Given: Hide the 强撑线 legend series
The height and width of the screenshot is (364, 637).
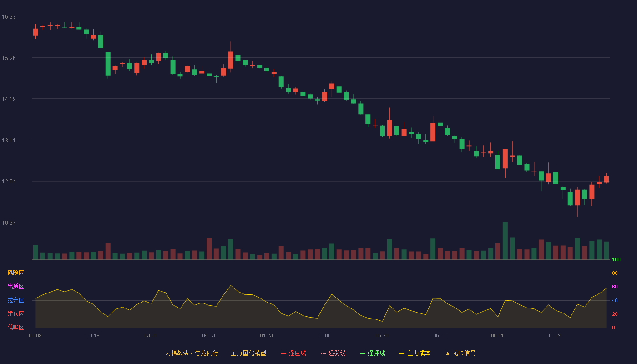Looking at the screenshot, I should (373, 353).
